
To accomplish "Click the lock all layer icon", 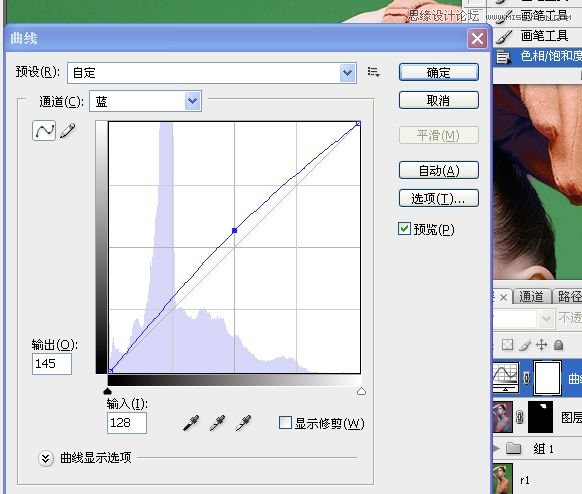I will pyautogui.click(x=558, y=345).
